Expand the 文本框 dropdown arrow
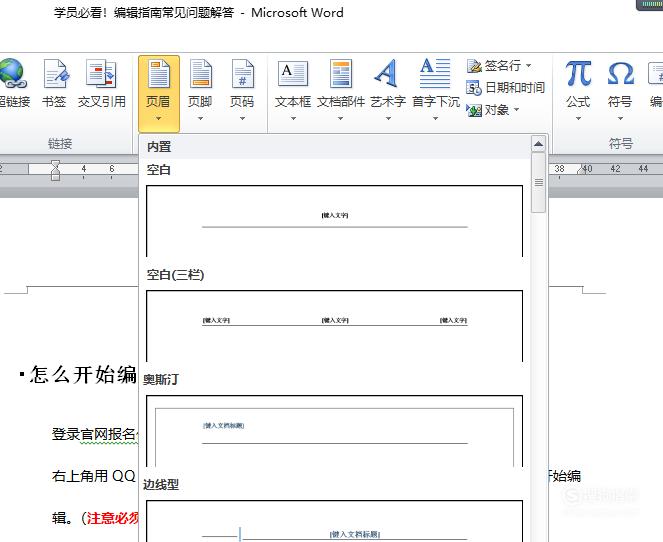The height and width of the screenshot is (542, 663). [x=293, y=119]
